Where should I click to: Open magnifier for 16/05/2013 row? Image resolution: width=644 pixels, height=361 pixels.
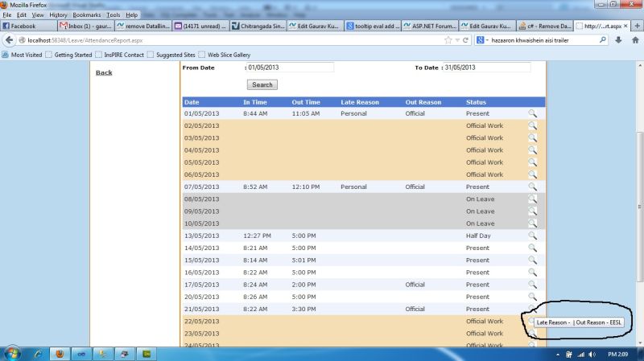point(532,273)
